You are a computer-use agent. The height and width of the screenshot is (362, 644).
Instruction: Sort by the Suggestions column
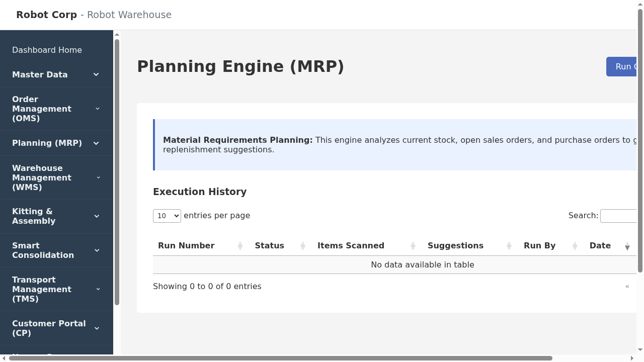click(455, 245)
